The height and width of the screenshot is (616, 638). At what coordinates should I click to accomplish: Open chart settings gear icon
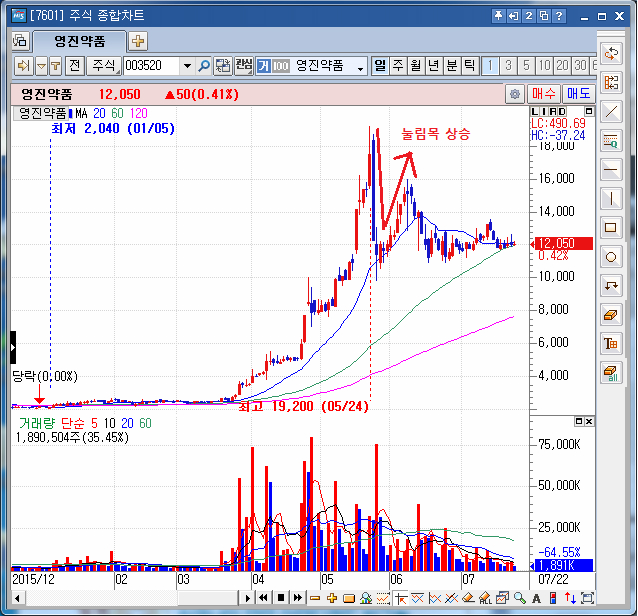click(x=515, y=94)
